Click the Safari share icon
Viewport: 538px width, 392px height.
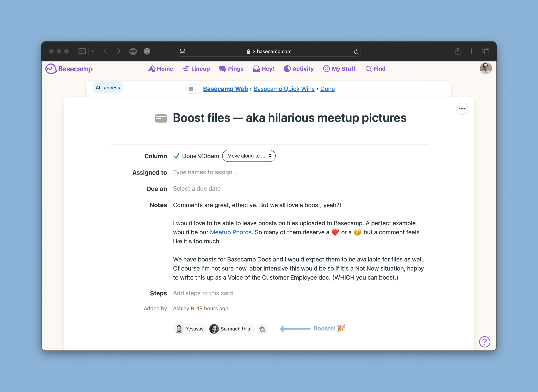(458, 51)
